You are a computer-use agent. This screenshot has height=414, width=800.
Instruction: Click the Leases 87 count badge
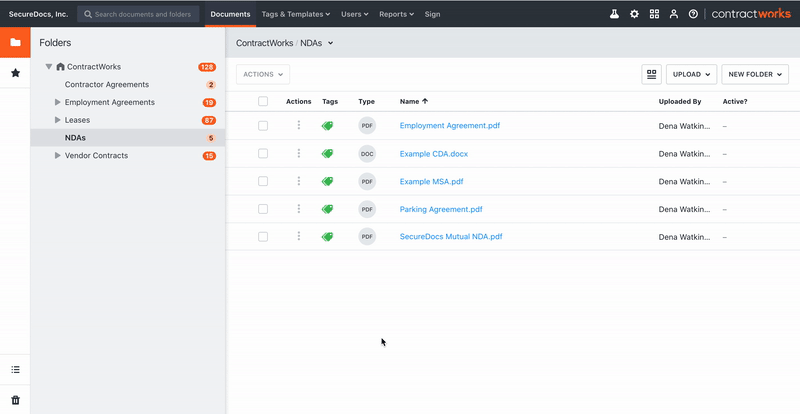[209, 120]
